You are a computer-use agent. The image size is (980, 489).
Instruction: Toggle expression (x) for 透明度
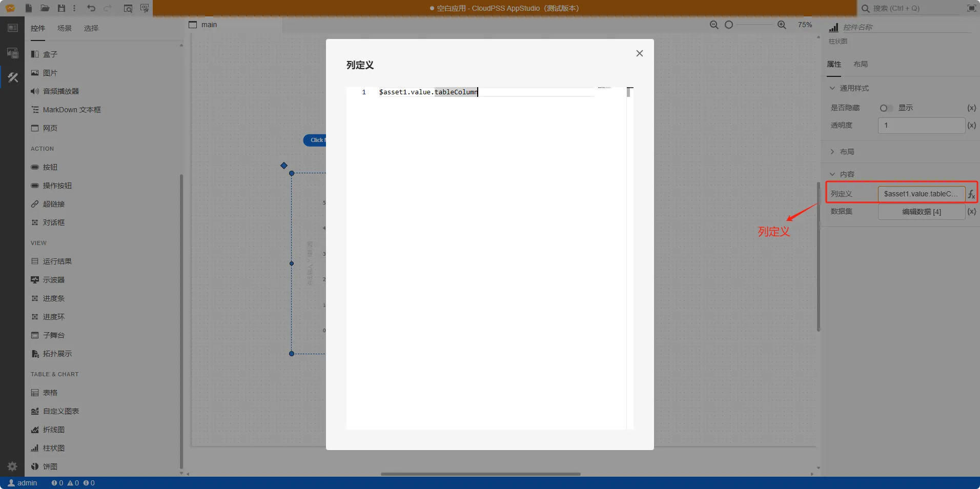971,125
